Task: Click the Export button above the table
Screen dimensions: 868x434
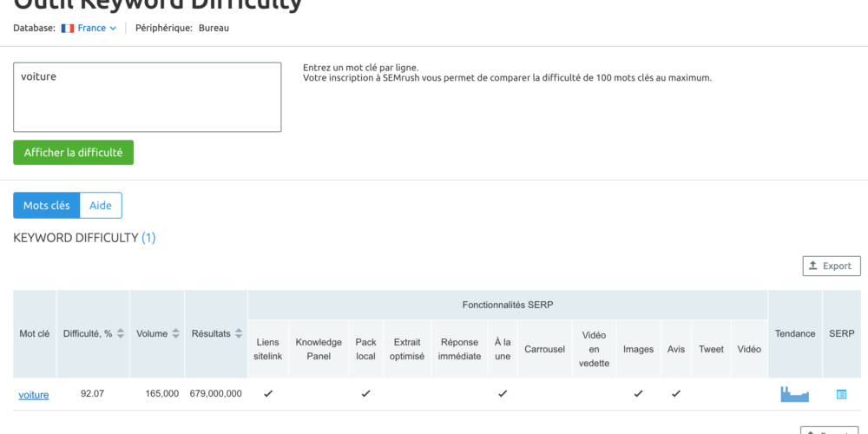Action: pyautogui.click(x=831, y=266)
